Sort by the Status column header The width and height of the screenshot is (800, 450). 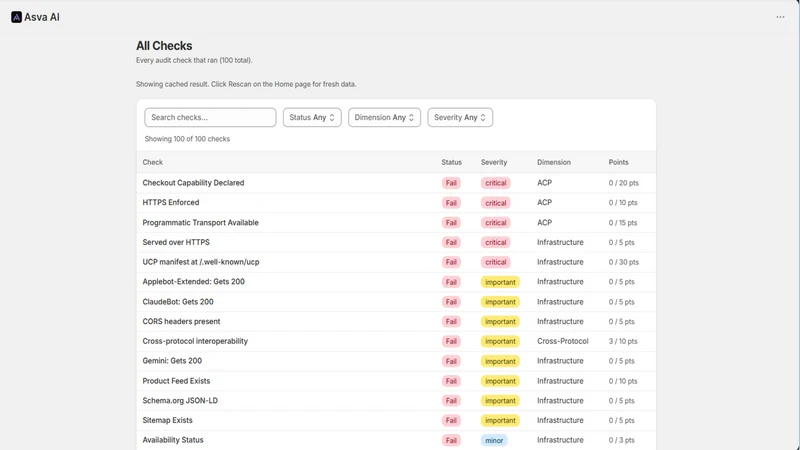click(452, 162)
